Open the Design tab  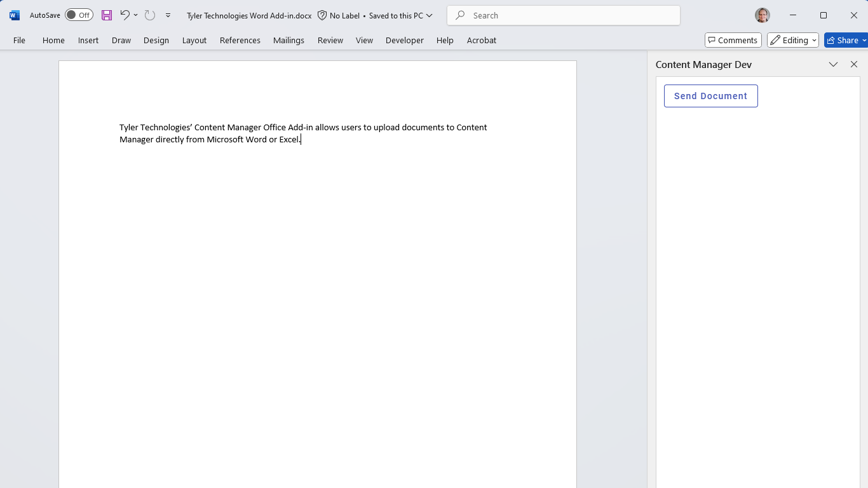click(156, 40)
